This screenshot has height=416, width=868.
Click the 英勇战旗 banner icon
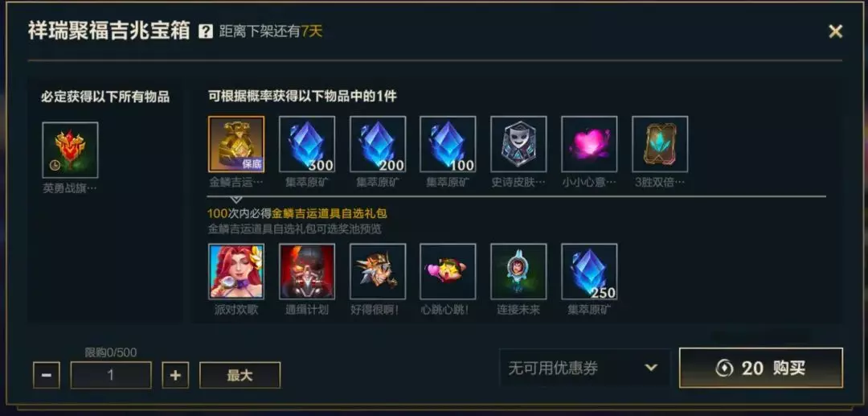pos(70,150)
